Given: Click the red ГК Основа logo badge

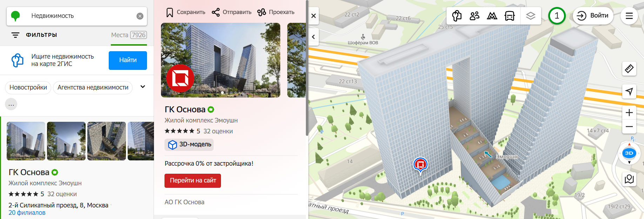Looking at the screenshot, I should 180,78.
